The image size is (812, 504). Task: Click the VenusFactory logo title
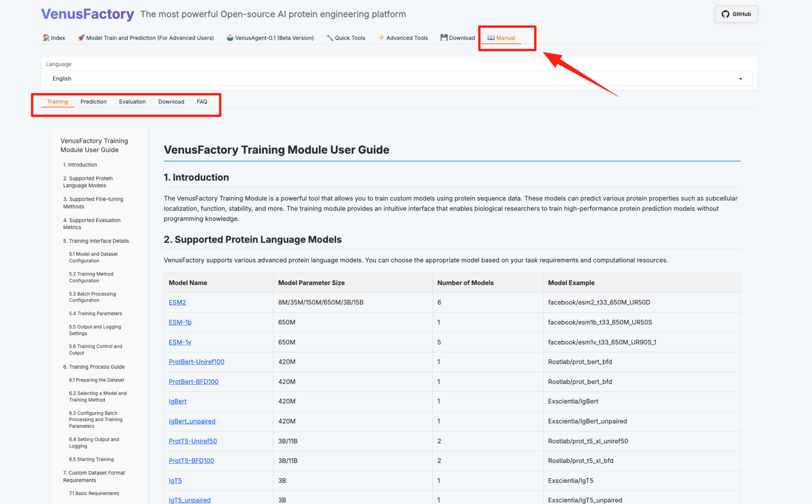tap(87, 14)
